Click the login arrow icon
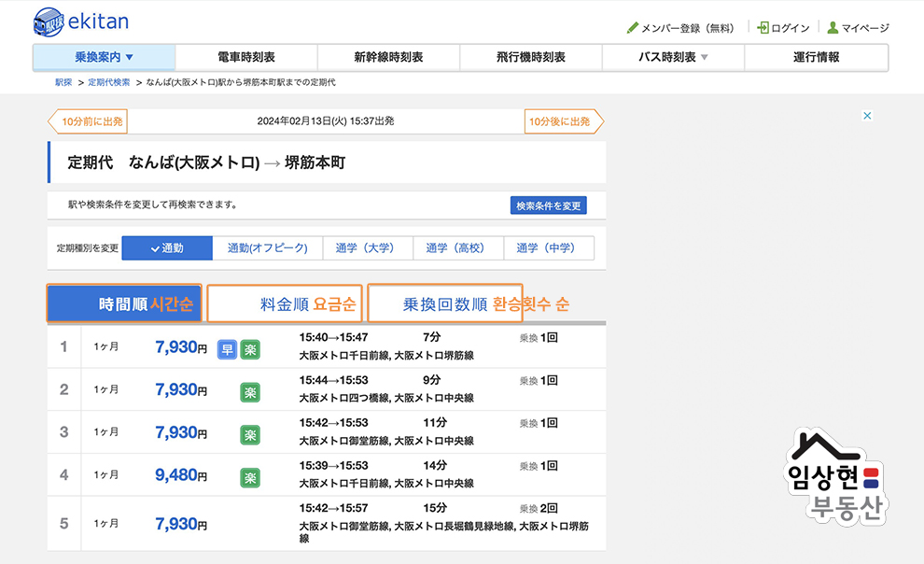The height and width of the screenshot is (564, 924). click(763, 28)
